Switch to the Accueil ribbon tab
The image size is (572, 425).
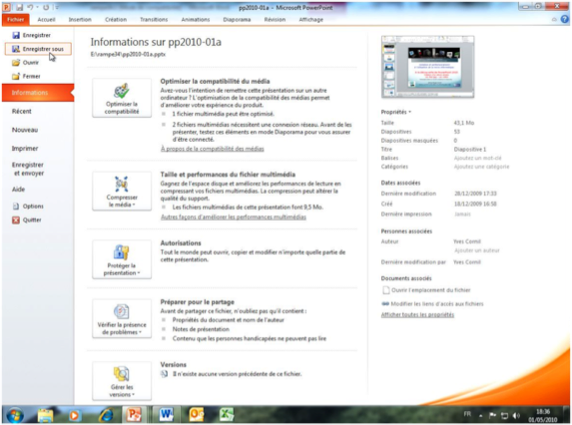pos(46,20)
